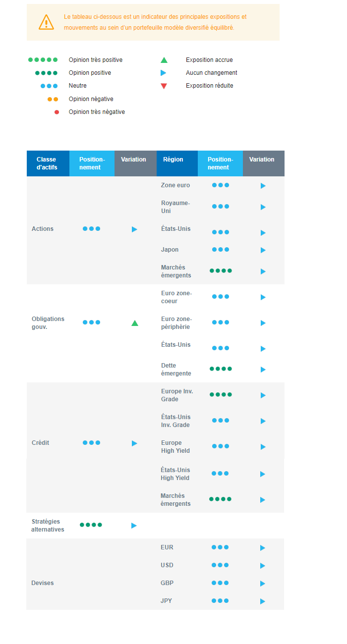
Task: Click the Europe High Yield region label
Action: (175, 447)
